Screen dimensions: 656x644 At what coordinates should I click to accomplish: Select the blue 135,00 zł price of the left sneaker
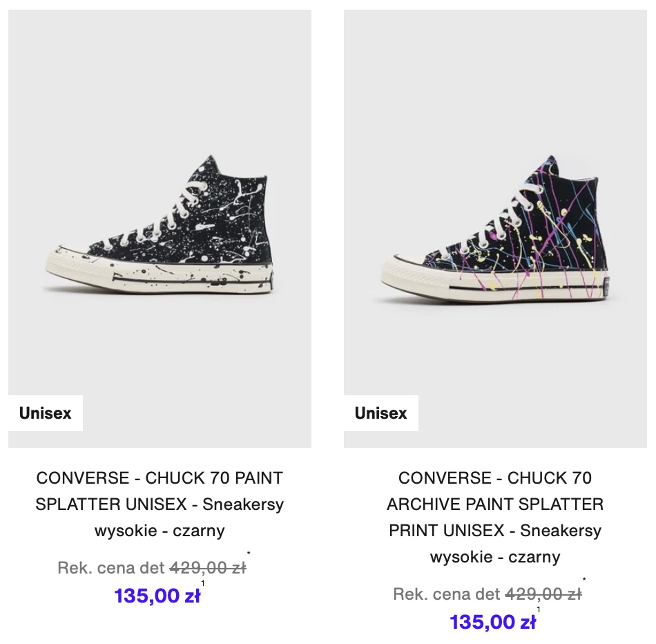(157, 596)
